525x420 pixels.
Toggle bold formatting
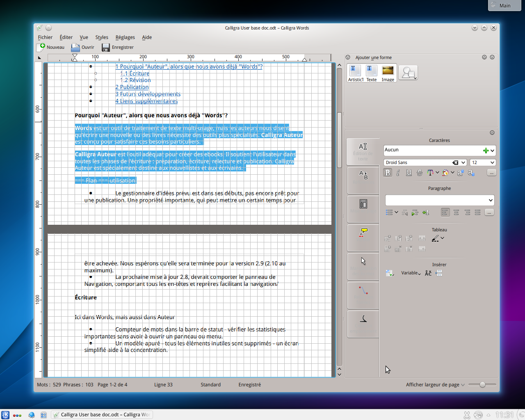(388, 173)
